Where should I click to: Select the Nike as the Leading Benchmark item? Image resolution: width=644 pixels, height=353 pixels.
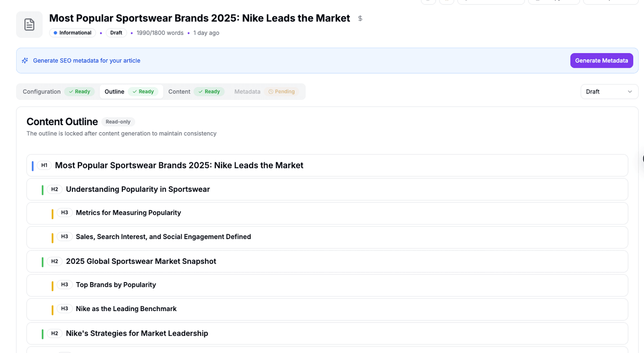pos(126,309)
